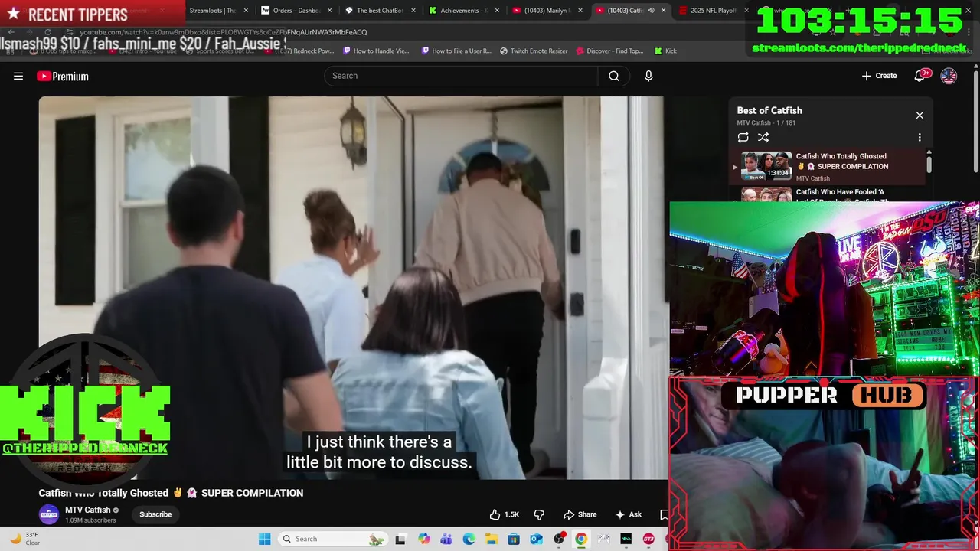The image size is (980, 551).
Task: Launch Copilot from the taskbar
Action: [424, 539]
